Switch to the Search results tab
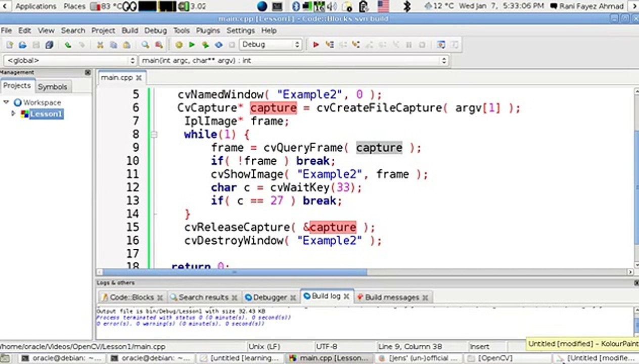This screenshot has width=639, height=364. pyautogui.click(x=203, y=297)
